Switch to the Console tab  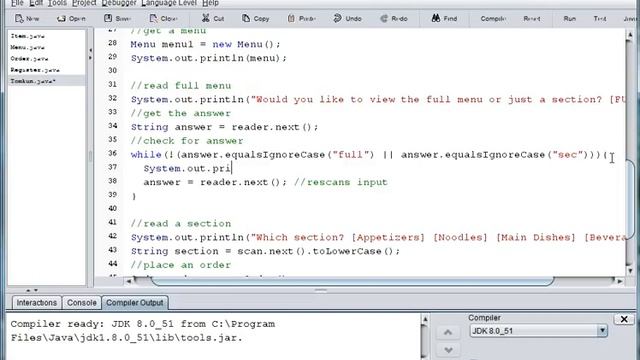[82, 303]
